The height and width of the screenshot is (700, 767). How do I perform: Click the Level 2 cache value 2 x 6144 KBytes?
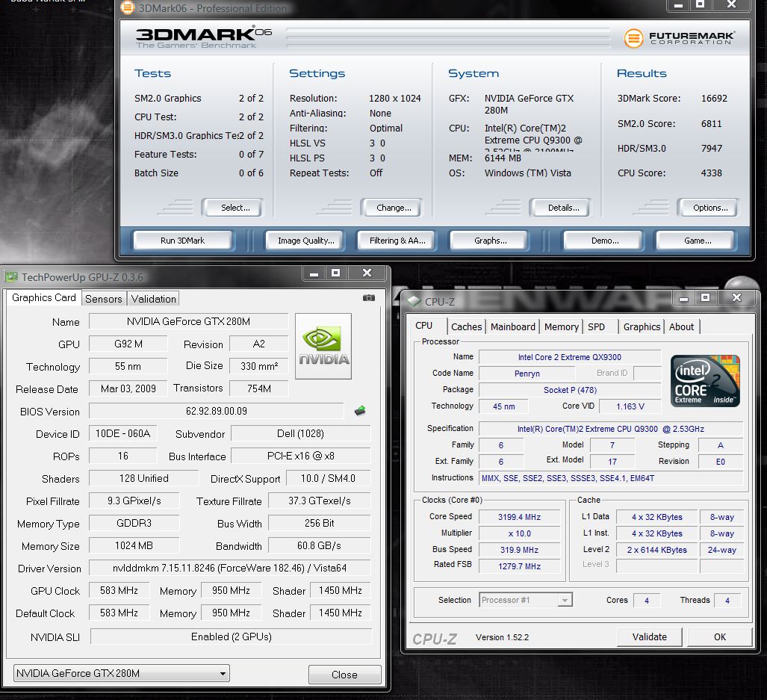[x=656, y=550]
